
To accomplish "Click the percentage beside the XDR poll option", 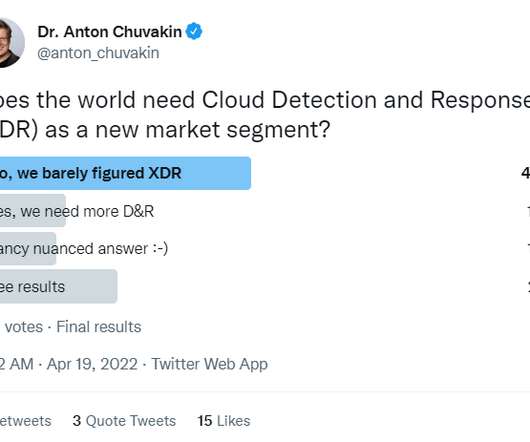I will [525, 173].
